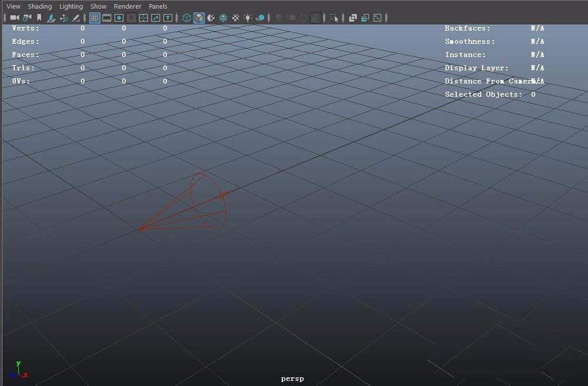The width and height of the screenshot is (588, 386).
Task: Click the Textured display icon
Action: [236, 18]
